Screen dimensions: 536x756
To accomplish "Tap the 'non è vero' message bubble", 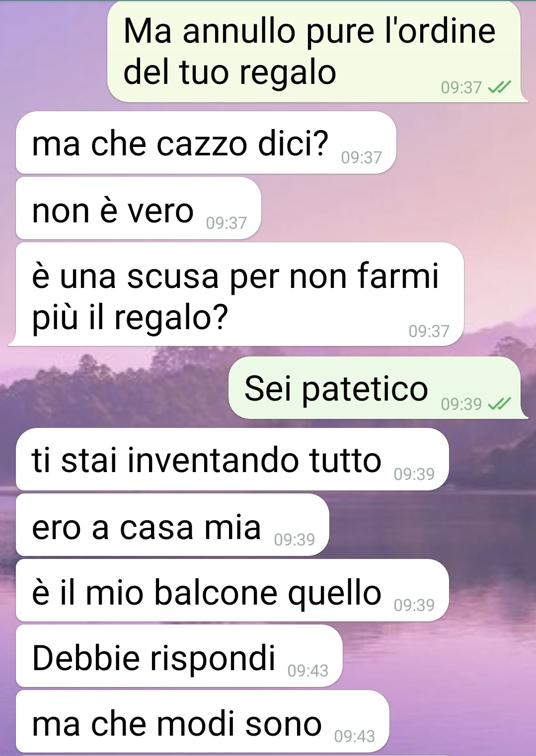I will coord(138,208).
